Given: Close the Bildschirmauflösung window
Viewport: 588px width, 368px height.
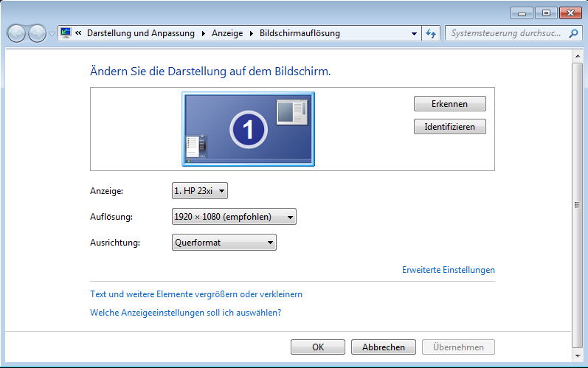Looking at the screenshot, I should [x=570, y=13].
